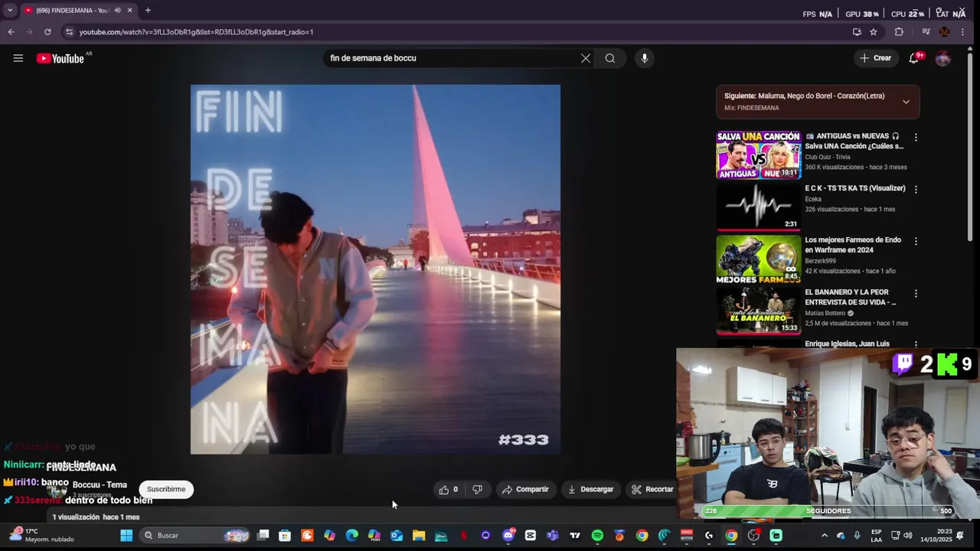
Task: Open browser three-dot menu
Action: tap(962, 32)
